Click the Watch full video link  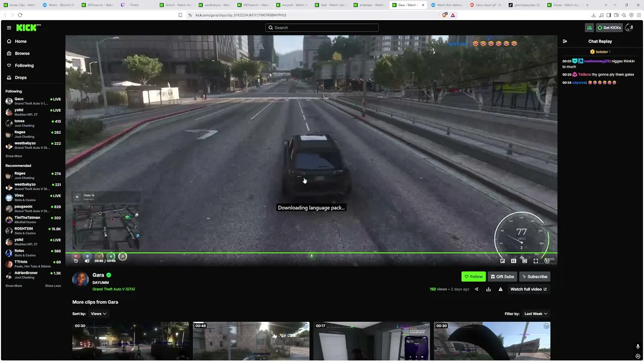[x=529, y=289]
